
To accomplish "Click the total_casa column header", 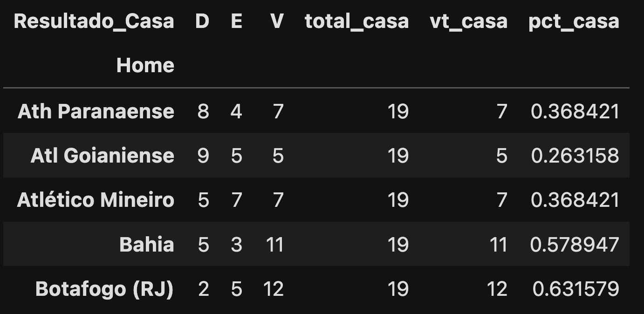I will tap(357, 21).
